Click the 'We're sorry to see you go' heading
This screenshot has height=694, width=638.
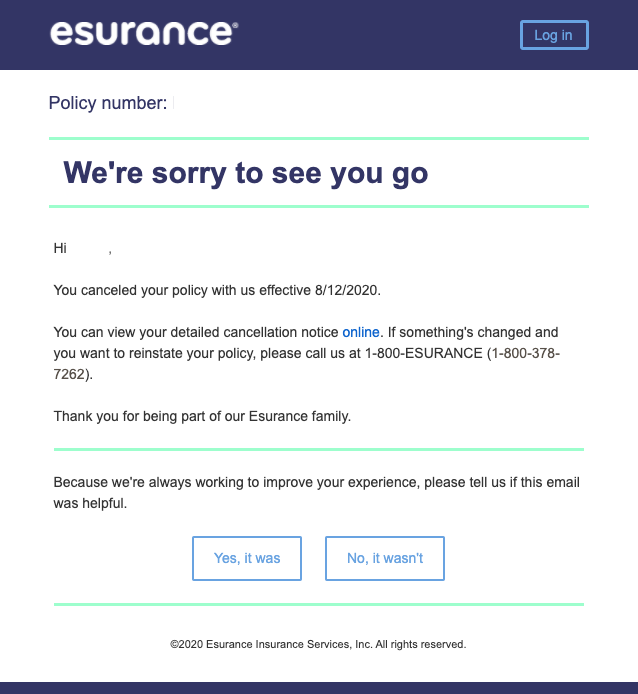pyautogui.click(x=246, y=173)
